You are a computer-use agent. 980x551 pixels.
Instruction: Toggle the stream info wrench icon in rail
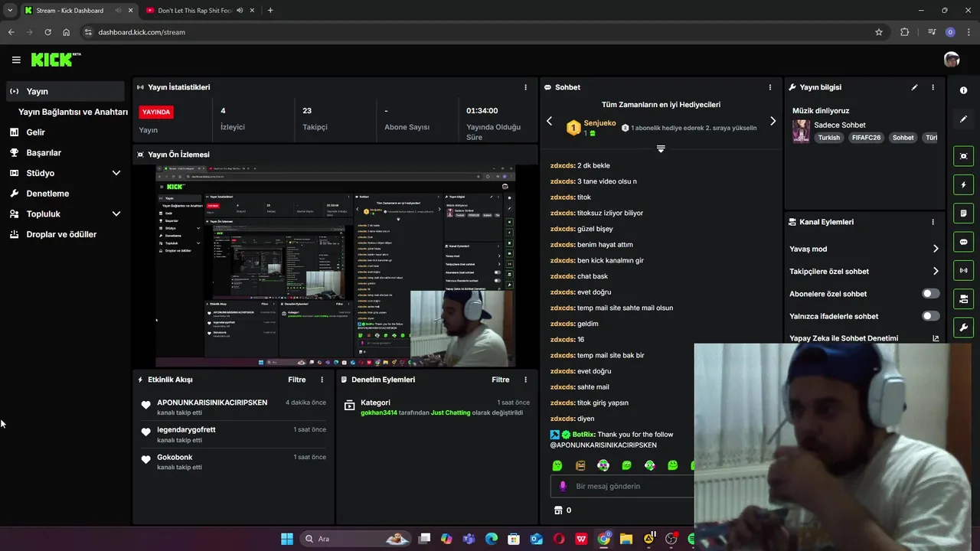[x=963, y=328]
